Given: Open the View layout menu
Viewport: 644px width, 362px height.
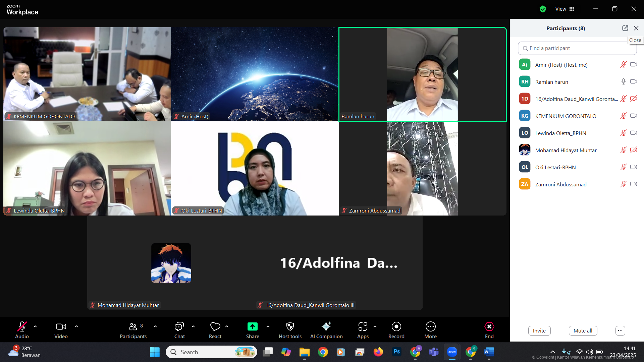Looking at the screenshot, I should [x=565, y=9].
